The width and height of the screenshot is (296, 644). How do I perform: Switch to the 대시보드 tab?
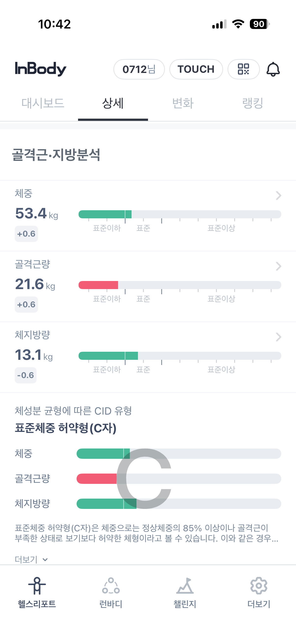coord(43,103)
